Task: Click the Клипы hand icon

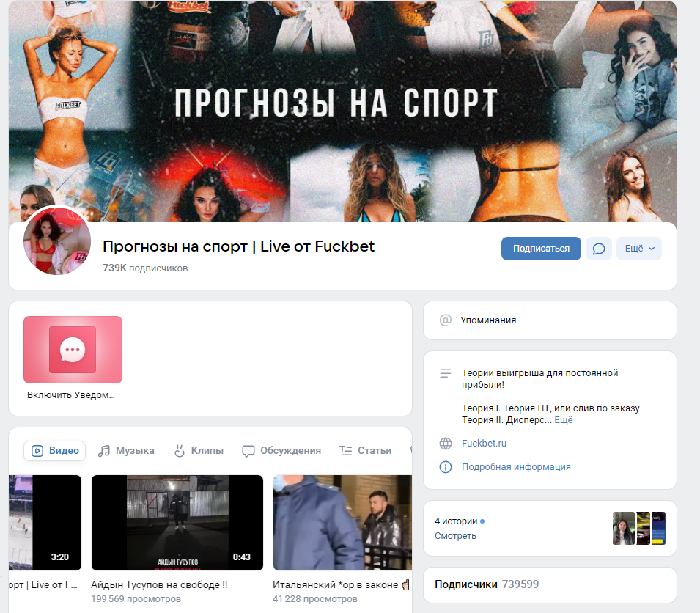Action: coord(180,451)
